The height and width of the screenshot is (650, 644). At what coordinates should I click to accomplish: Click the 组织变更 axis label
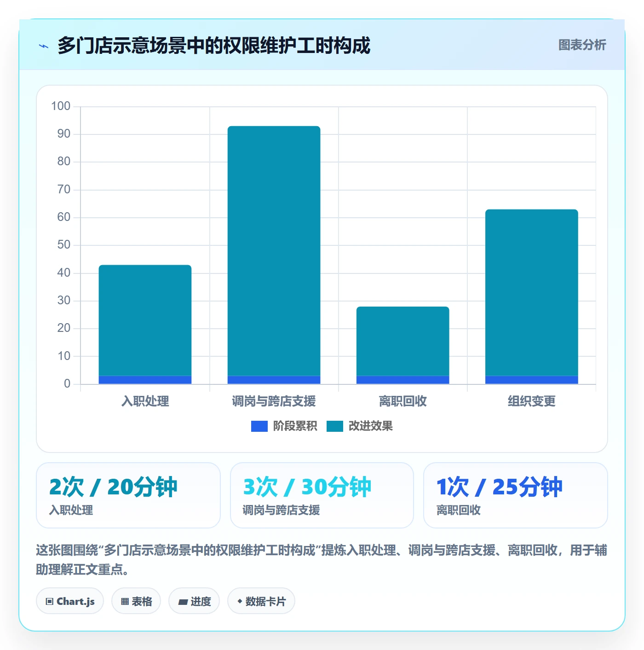coord(531,401)
